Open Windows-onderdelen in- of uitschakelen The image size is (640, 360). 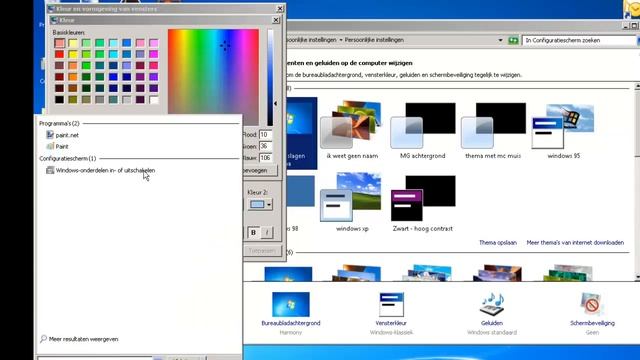click(x=100, y=170)
